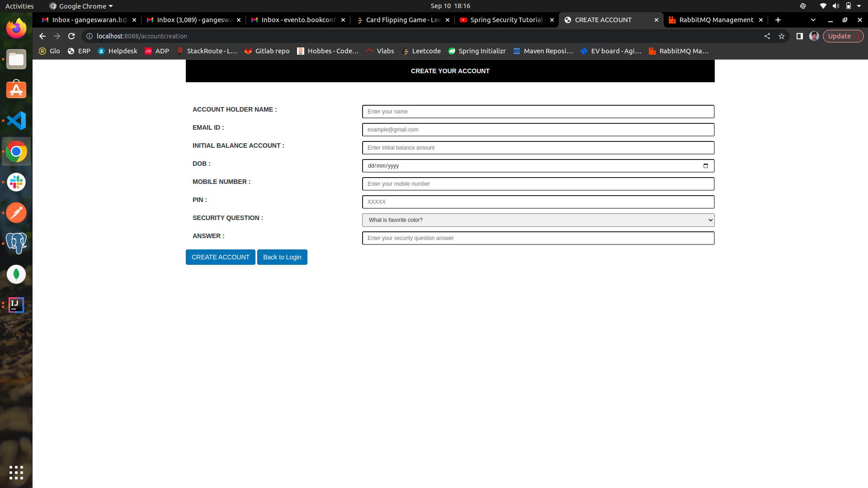Open the Helpdesk bookmark
The width and height of the screenshot is (868, 488).
[x=117, y=51]
